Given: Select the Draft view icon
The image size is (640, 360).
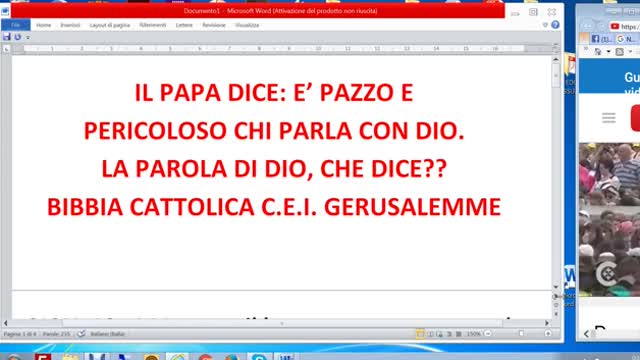Looking at the screenshot, I should pos(459,334).
